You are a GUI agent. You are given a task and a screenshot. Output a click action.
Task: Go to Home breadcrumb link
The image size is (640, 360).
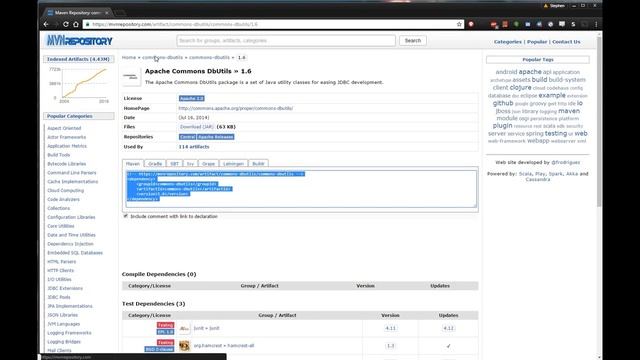(129, 58)
